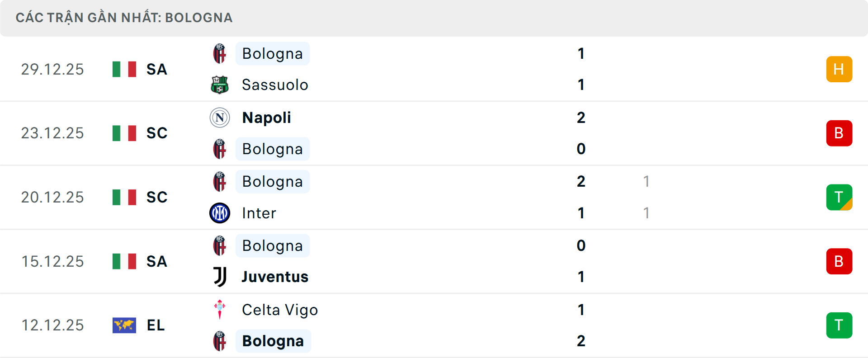Click the Celta Vigo club crest
The height and width of the screenshot is (358, 868).
click(x=220, y=310)
